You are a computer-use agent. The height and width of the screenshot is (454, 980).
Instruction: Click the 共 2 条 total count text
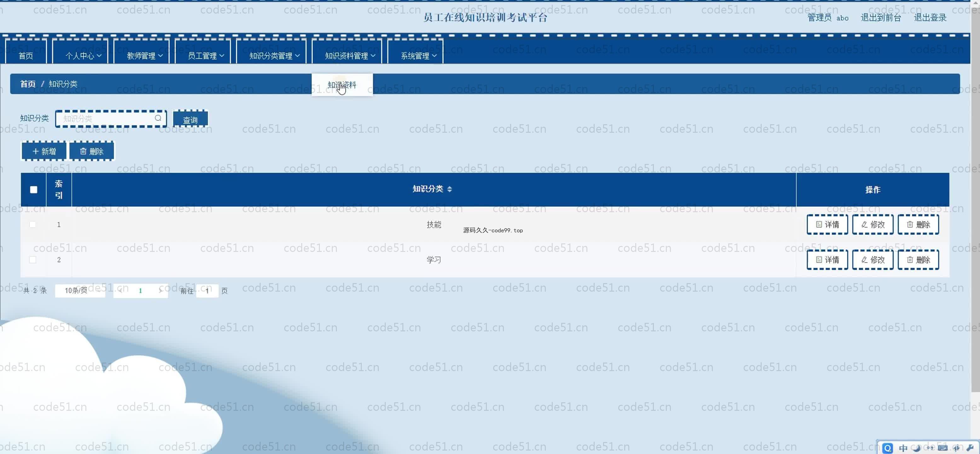click(x=35, y=290)
